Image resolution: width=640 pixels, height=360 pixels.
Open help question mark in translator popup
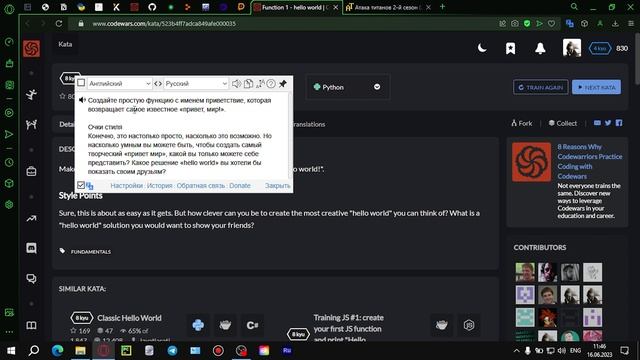[271, 83]
